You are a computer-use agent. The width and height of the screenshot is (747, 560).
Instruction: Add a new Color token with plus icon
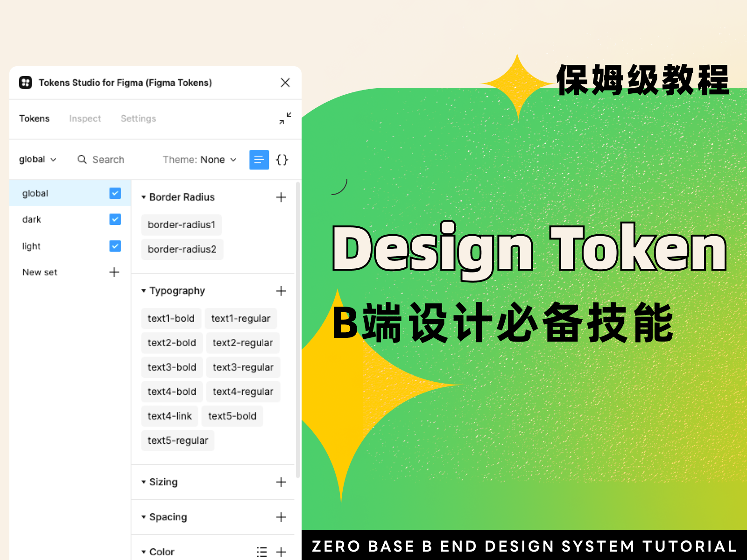[x=282, y=552]
